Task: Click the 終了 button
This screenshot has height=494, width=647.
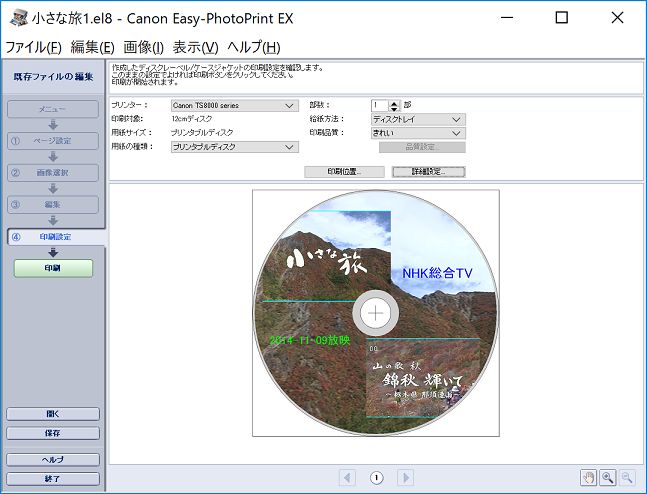Action: pos(53,479)
